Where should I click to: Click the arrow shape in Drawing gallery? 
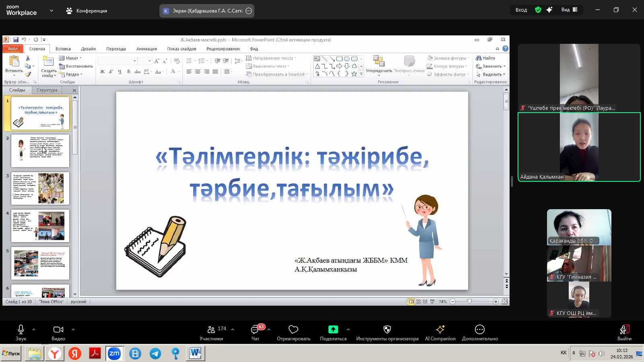pyautogui.click(x=339, y=66)
